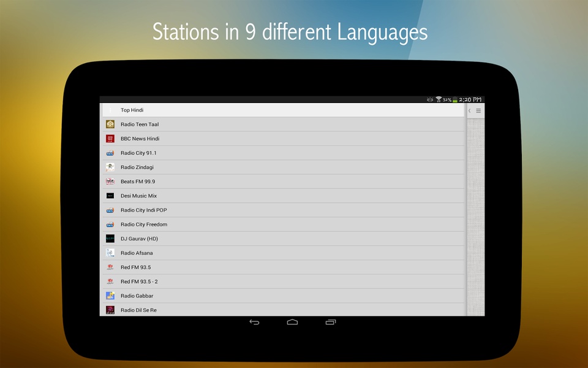The height and width of the screenshot is (368, 588).
Task: Tap the 2:20 PM clock in status bar
Action: [470, 99]
